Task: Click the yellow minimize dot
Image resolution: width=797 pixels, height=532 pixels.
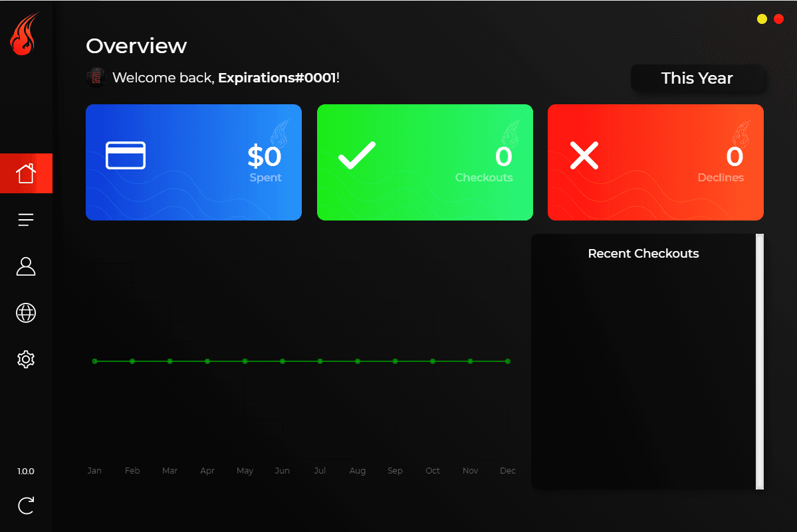Action: [x=762, y=19]
